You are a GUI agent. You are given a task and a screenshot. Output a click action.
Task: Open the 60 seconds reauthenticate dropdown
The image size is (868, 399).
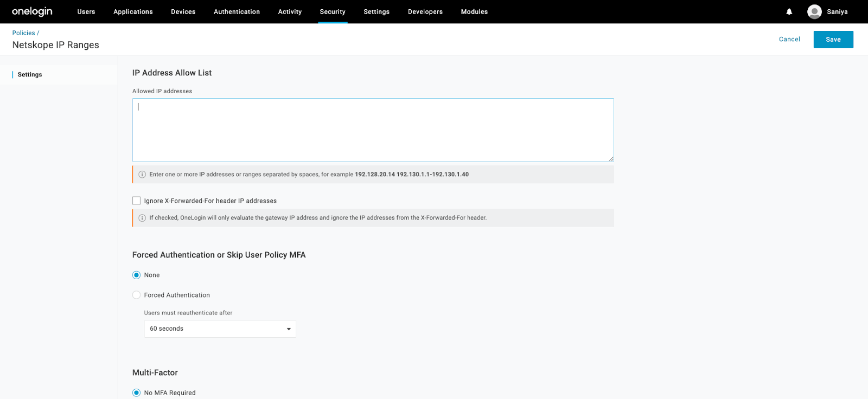pos(220,329)
